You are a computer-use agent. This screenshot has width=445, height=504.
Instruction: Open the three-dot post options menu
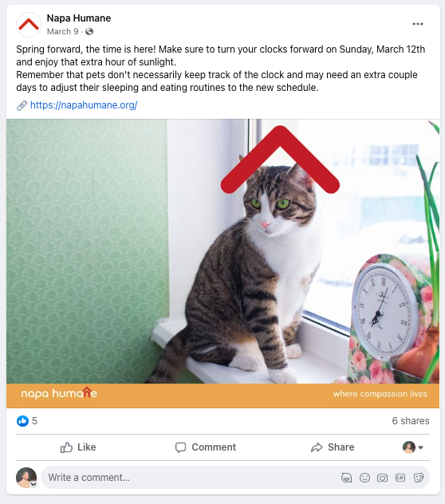click(x=417, y=24)
